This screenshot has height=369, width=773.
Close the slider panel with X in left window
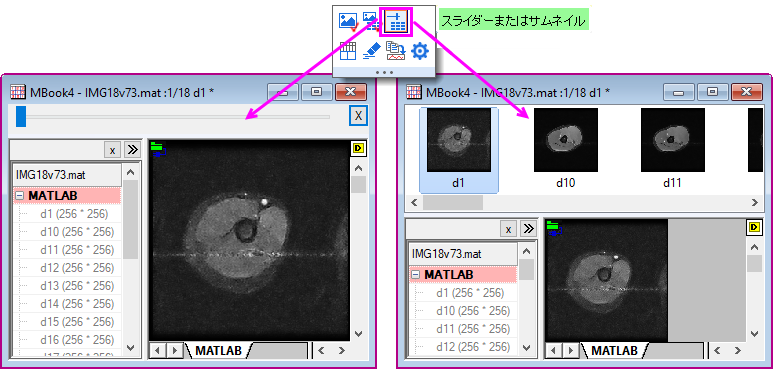pos(358,116)
